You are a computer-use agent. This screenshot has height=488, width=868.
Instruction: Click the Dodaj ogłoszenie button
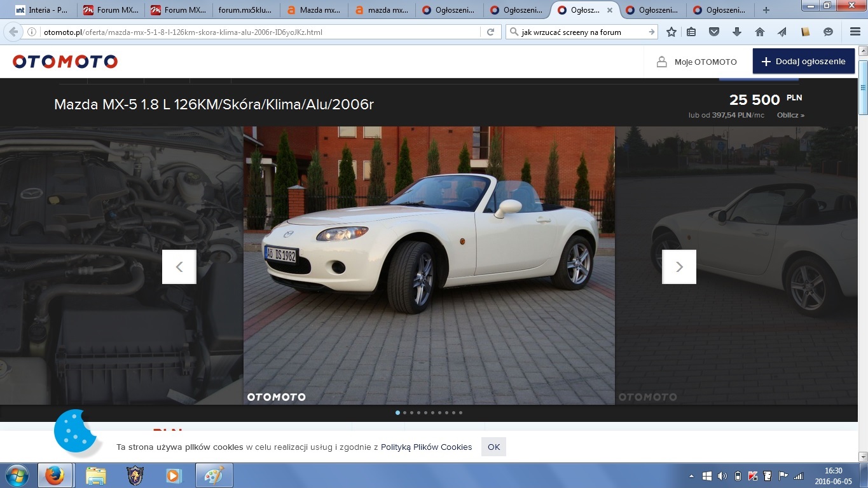click(x=804, y=62)
